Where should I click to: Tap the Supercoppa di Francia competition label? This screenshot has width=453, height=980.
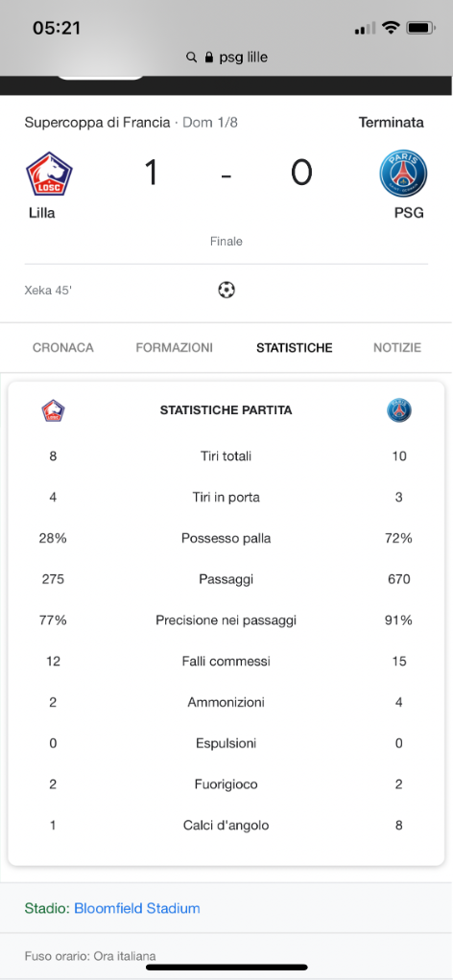click(97, 123)
